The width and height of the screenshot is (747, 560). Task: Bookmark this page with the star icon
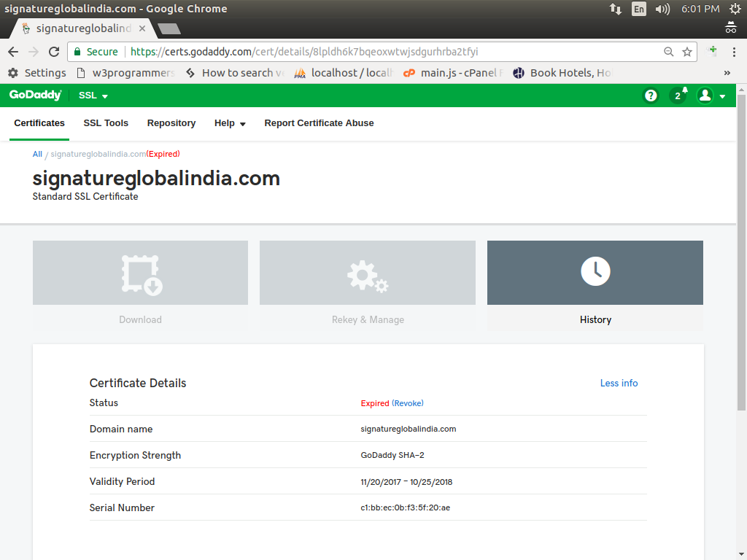[686, 52]
